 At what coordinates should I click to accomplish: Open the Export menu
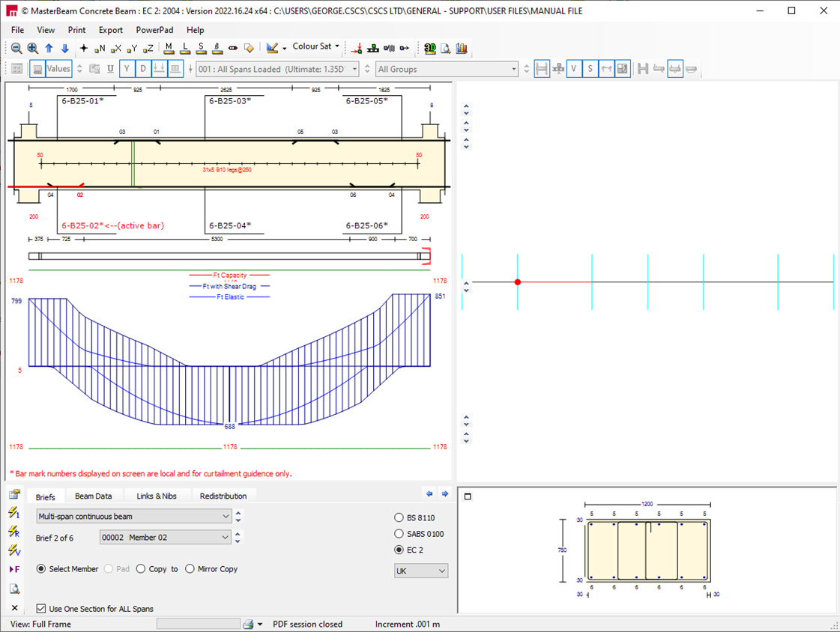click(x=110, y=30)
